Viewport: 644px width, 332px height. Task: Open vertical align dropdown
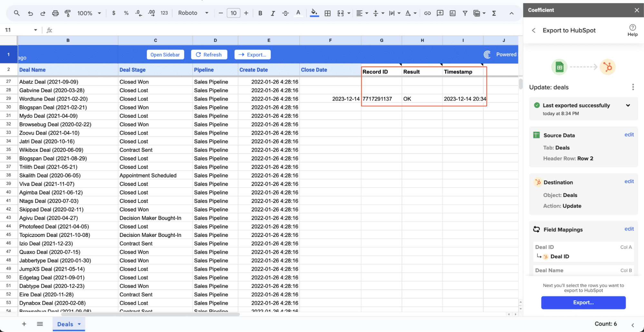(x=383, y=13)
